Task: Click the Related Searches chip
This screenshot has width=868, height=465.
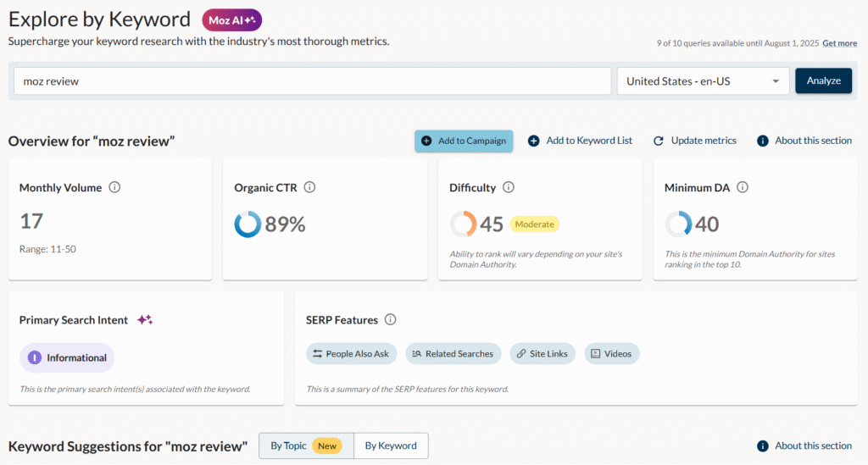Action: [x=453, y=354]
